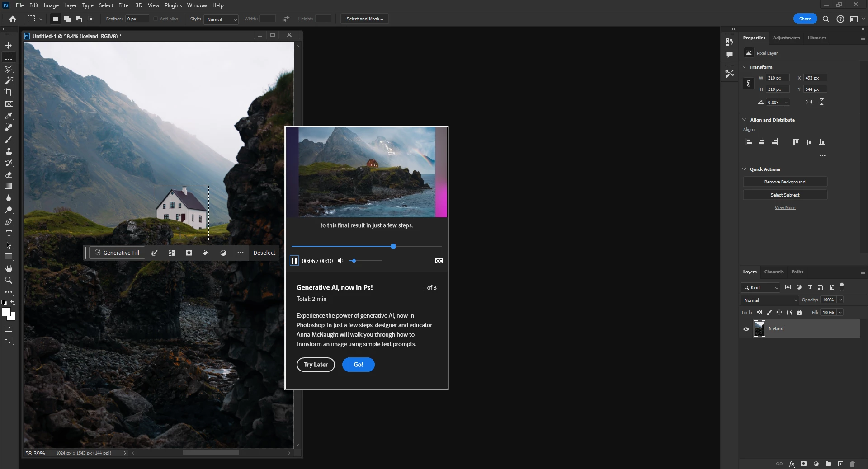This screenshot has width=868, height=469.
Task: Switch to the Libraries tab
Action: click(816, 38)
